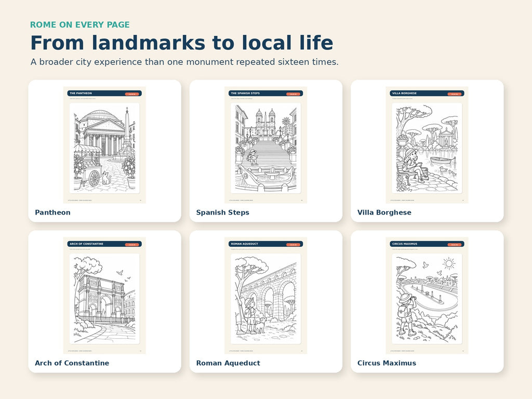Click the 'Arch of Constantine' card caption
This screenshot has height=399, width=532.
coord(72,363)
